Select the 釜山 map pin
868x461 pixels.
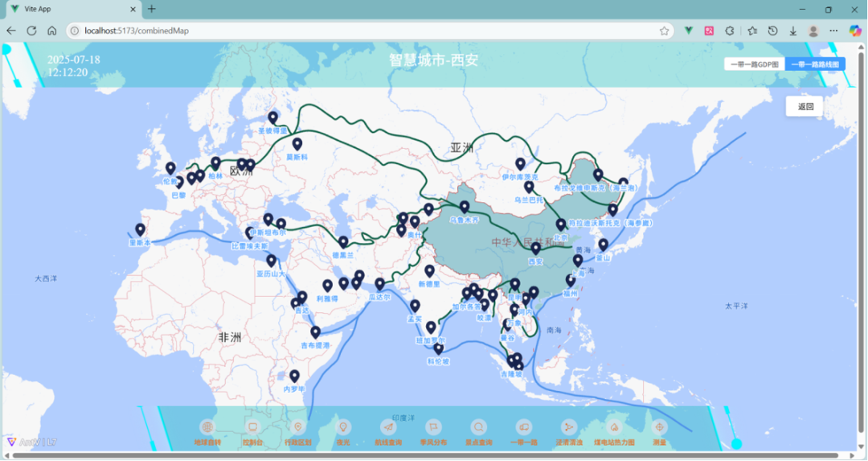(604, 245)
